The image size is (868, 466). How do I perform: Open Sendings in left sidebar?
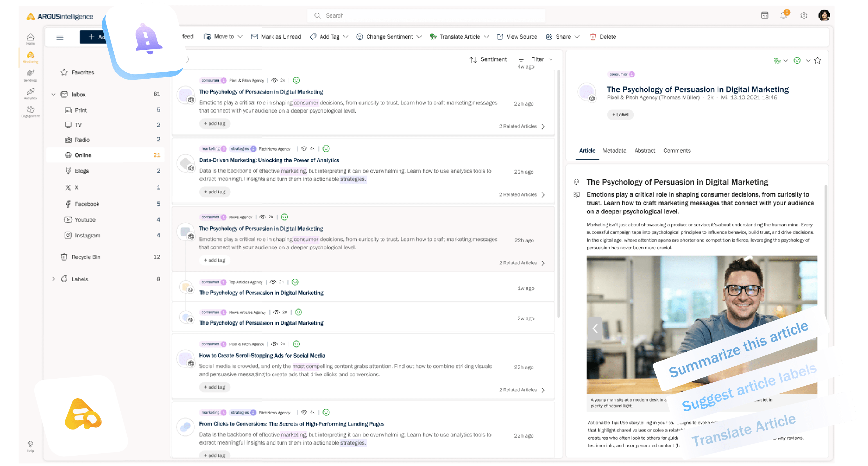coord(30,75)
